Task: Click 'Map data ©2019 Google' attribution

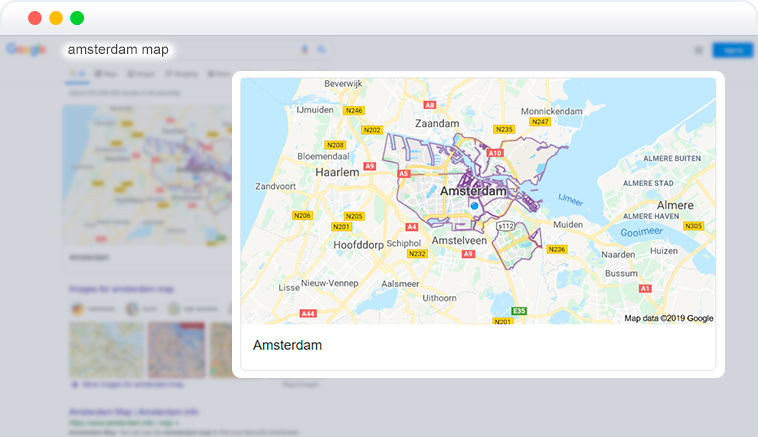Action: (669, 318)
